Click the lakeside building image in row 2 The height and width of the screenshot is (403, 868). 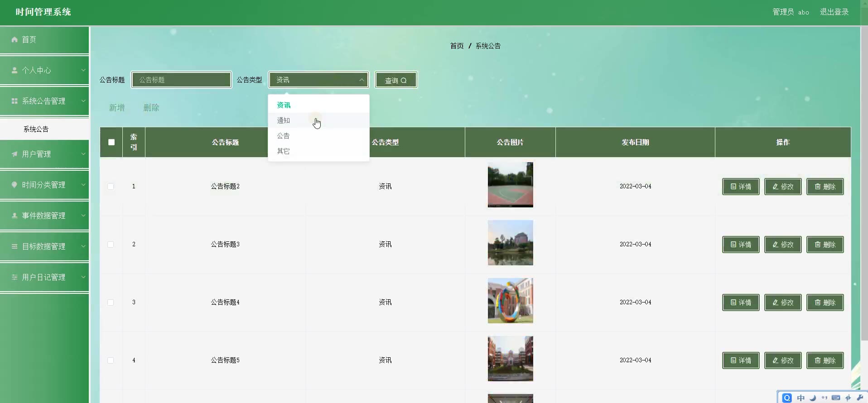(510, 243)
